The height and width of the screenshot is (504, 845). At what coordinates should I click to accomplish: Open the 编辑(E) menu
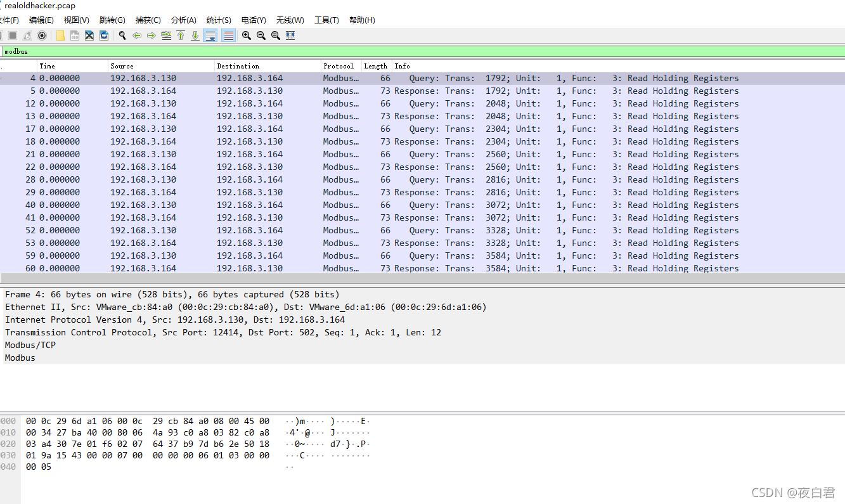[41, 20]
